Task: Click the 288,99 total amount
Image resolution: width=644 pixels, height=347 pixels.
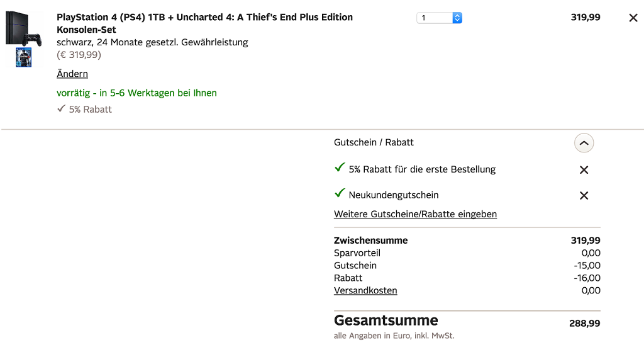Action: tap(584, 323)
